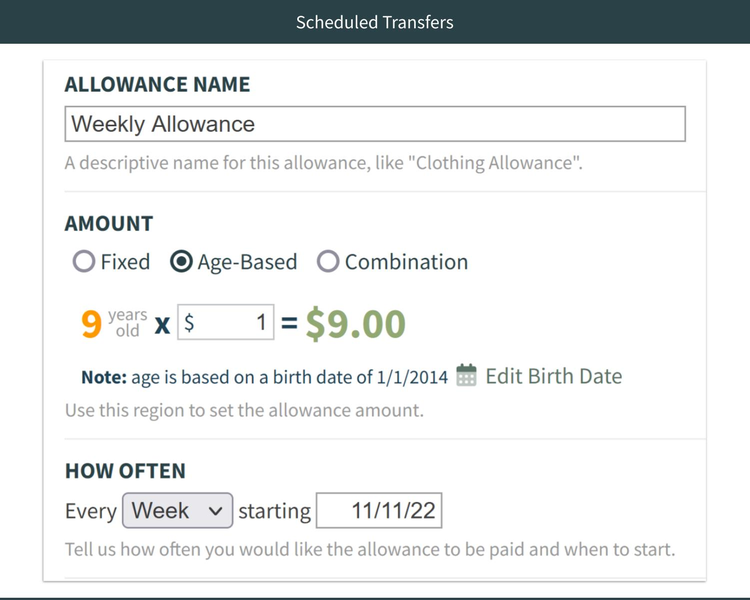Click the calendar icon beside Edit Birth Date

tap(466, 375)
